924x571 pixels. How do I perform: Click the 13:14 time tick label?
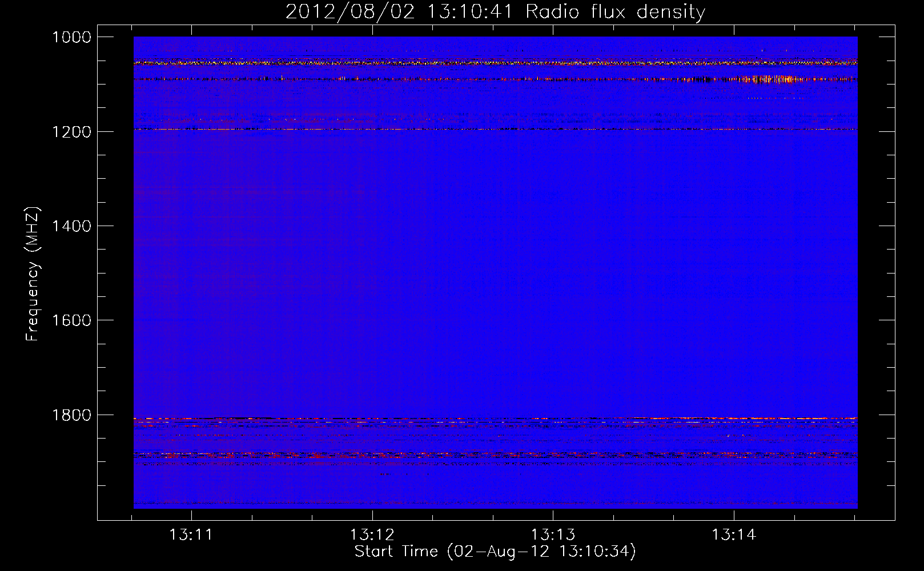click(x=734, y=535)
